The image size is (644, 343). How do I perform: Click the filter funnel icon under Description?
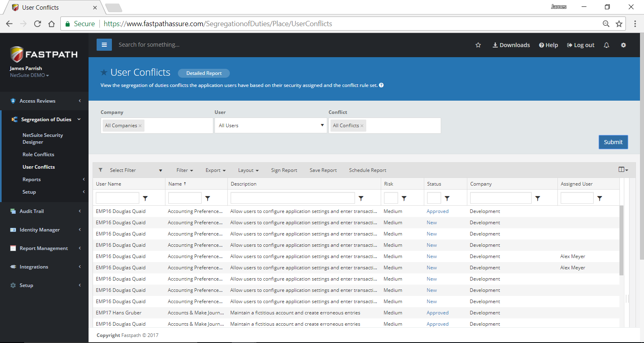[x=361, y=198]
